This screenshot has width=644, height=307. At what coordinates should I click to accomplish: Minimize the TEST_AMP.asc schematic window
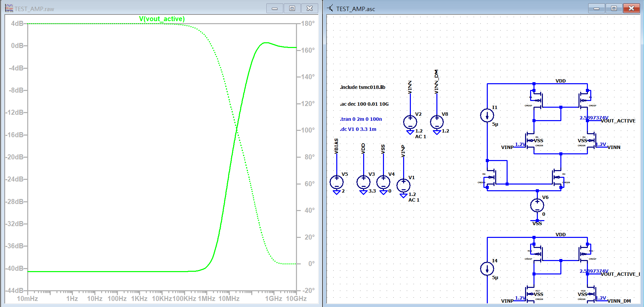(597, 8)
